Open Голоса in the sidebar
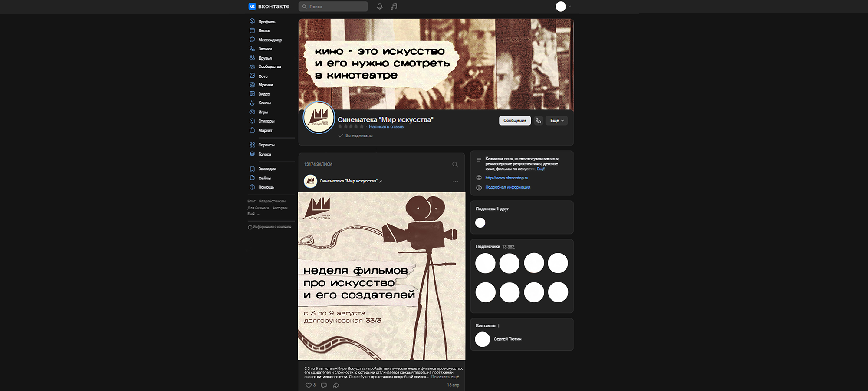 click(x=260, y=154)
